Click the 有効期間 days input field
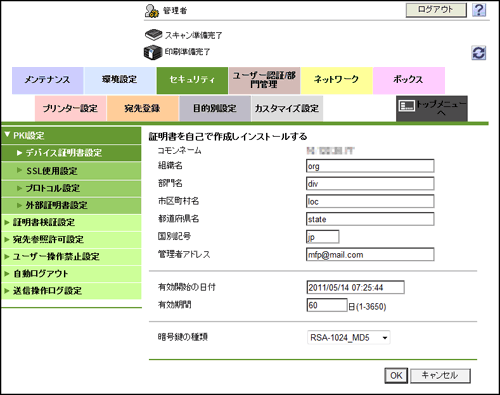Image resolution: width=500 pixels, height=395 pixels. pos(327,305)
